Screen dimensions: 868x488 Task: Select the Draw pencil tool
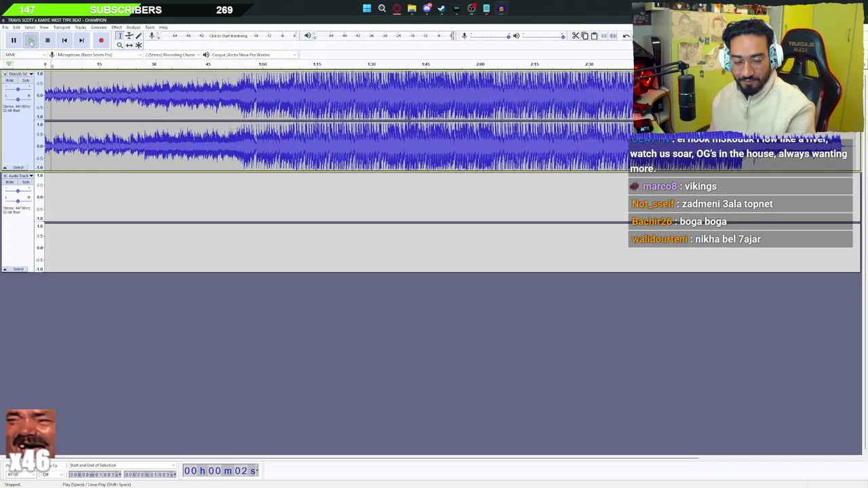[x=138, y=36]
